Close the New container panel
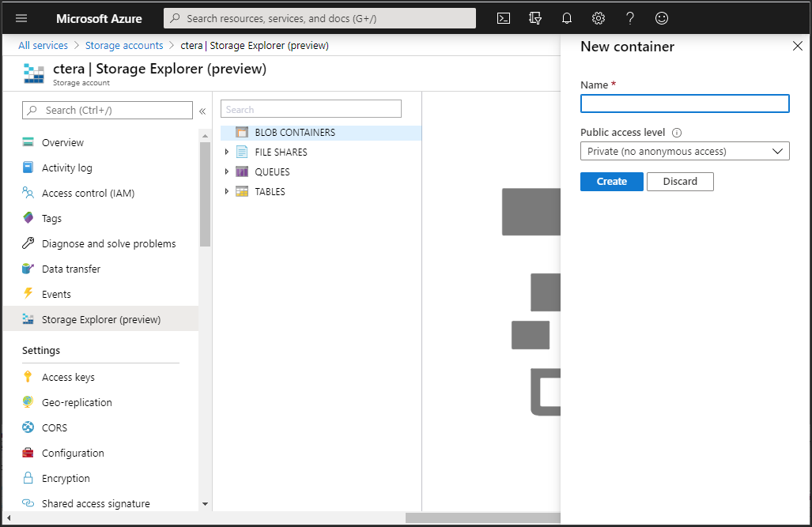This screenshot has width=812, height=527. (x=798, y=46)
